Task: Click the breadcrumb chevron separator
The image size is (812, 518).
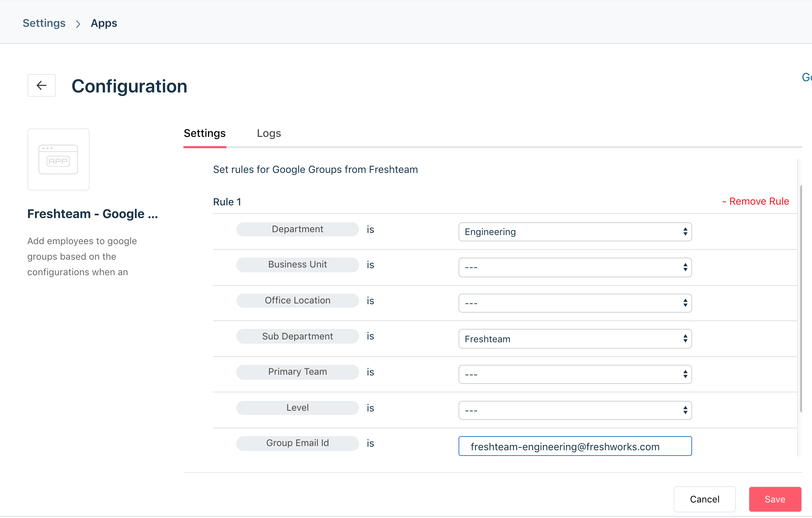Action: 78,24
